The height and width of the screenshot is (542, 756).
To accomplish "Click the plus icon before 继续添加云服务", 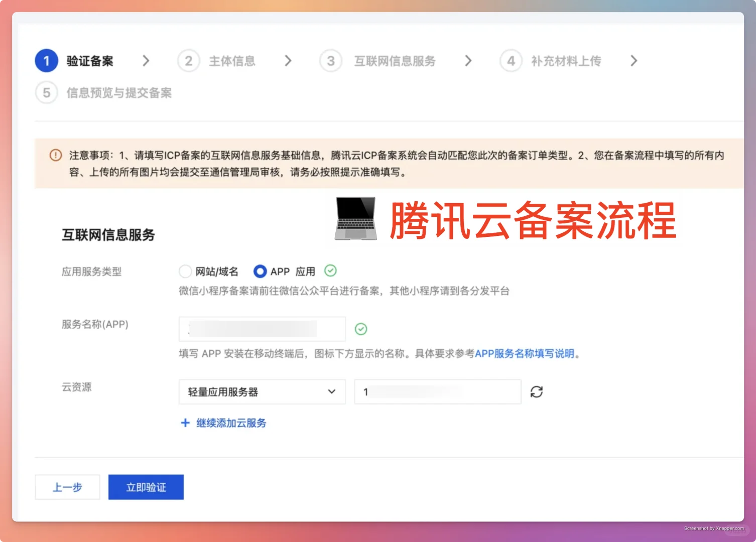I will [185, 423].
